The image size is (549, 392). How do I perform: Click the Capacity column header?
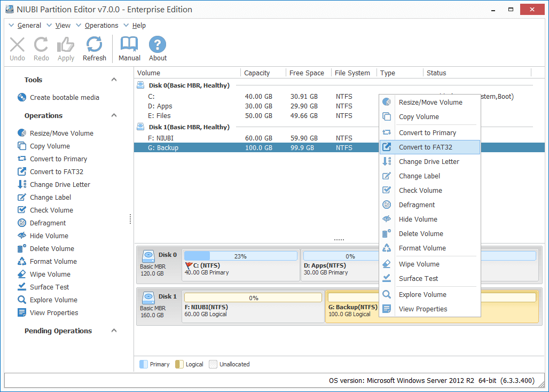click(263, 73)
